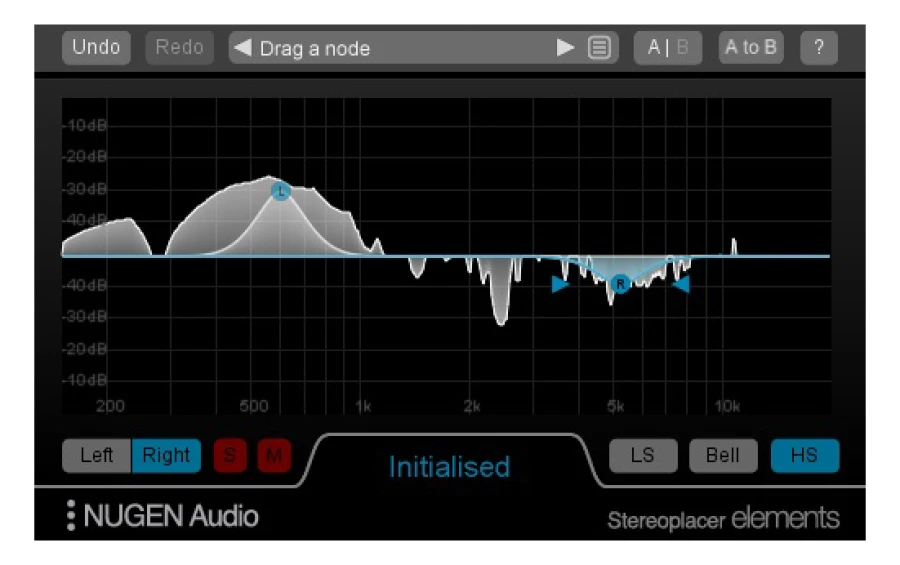
Task: Click the 10k frequency axis label
Action: pos(727,407)
